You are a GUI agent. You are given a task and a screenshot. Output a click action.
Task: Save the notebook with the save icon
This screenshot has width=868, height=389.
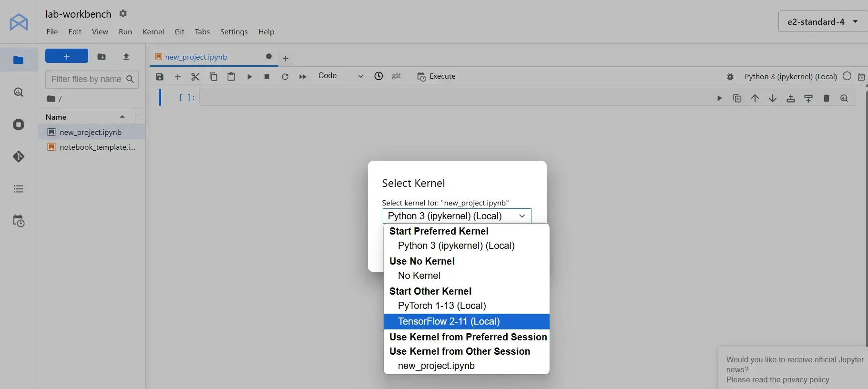coord(160,77)
